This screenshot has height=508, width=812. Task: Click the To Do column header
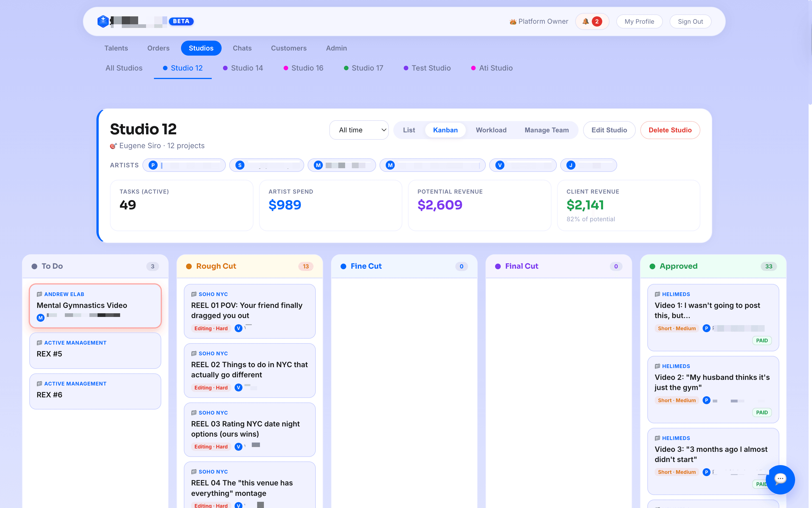click(x=95, y=266)
